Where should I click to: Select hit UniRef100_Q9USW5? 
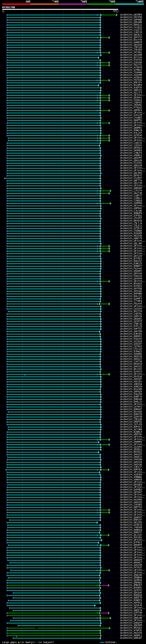(131, 22)
